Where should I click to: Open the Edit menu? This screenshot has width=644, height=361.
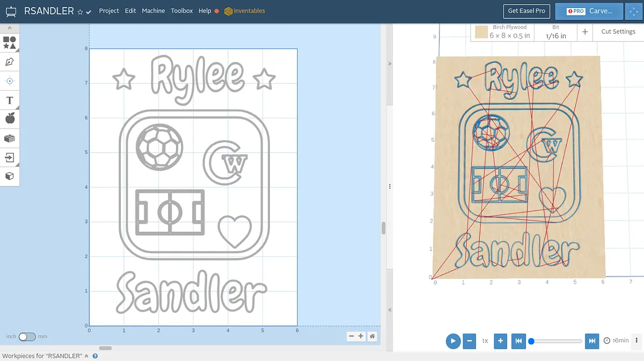coord(130,11)
